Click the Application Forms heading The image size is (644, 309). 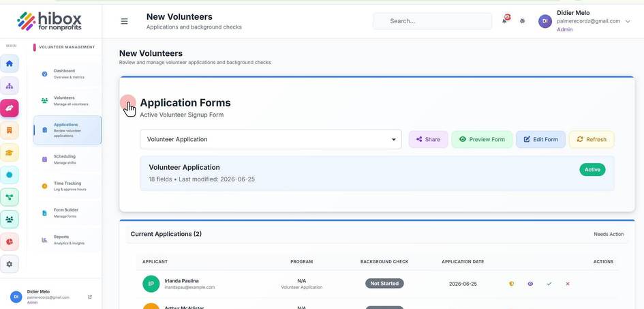pos(185,103)
